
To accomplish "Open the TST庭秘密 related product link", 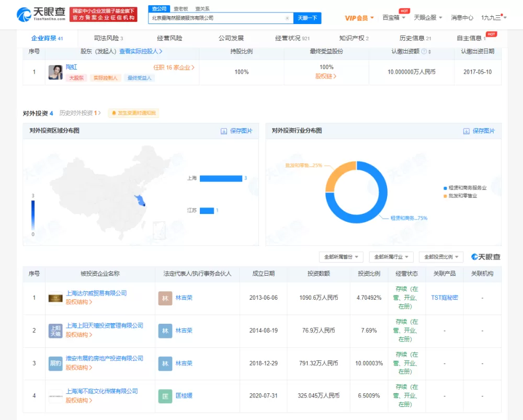I will 444,298.
